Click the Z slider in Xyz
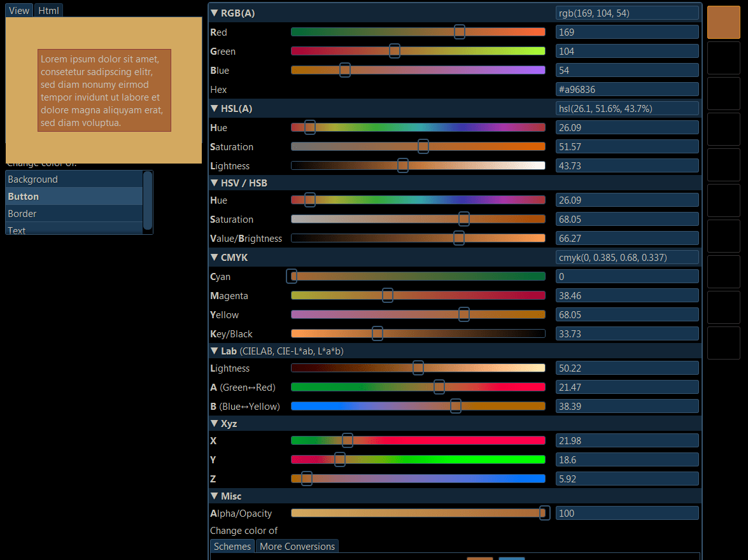 (x=418, y=479)
